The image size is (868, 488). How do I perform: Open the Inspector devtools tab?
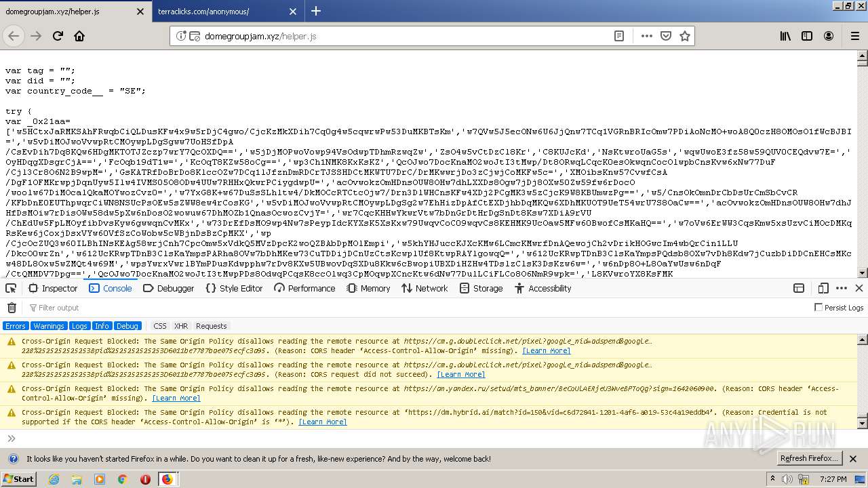coord(53,288)
